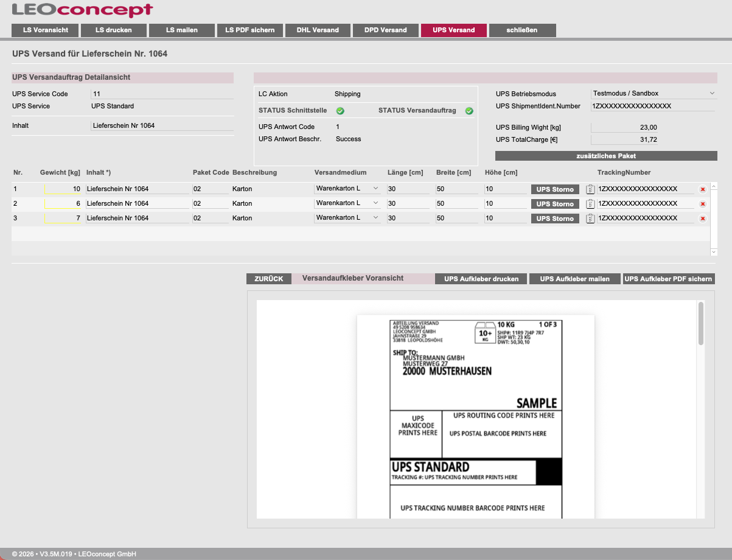The width and height of the screenshot is (732, 560).
Task: Delete package row 1 via red icon
Action: (703, 189)
